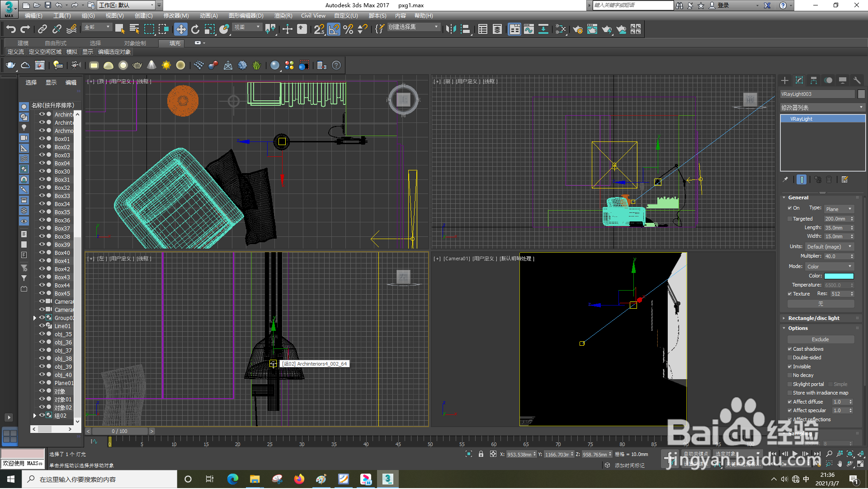868x489 pixels.
Task: Toggle the Invisible checkbox
Action: [x=790, y=367]
